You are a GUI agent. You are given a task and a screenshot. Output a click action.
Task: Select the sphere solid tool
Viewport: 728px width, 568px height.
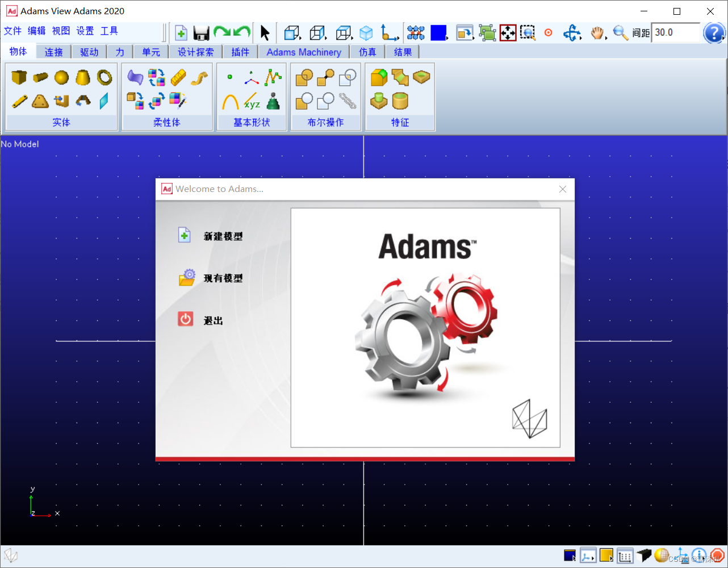pos(61,77)
